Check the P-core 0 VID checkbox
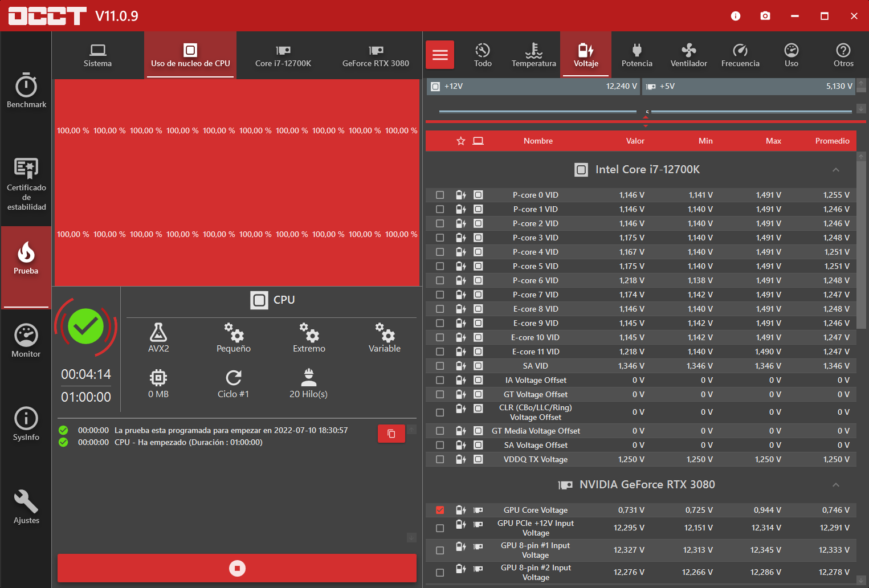 click(440, 195)
